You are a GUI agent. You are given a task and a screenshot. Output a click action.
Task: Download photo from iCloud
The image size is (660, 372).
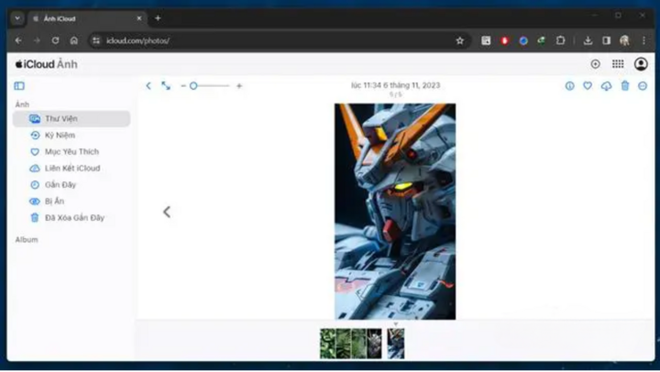606,86
